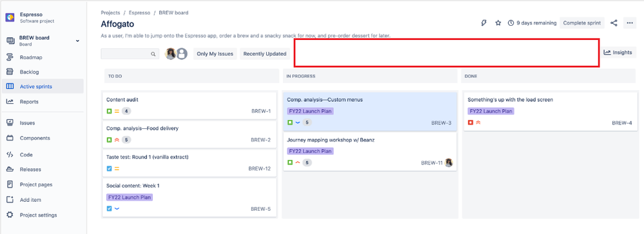
Task: Filter by the unassigned grey avatar
Action: pos(182,54)
